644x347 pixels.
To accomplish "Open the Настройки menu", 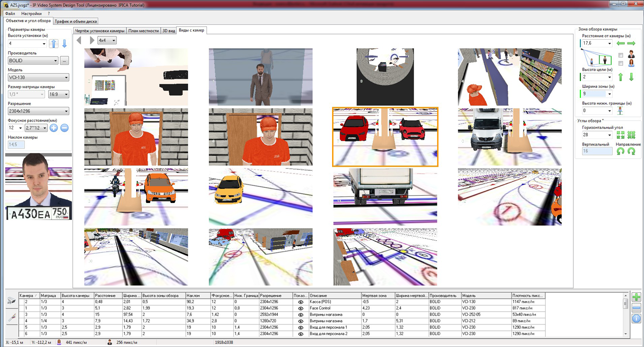I will click(31, 14).
